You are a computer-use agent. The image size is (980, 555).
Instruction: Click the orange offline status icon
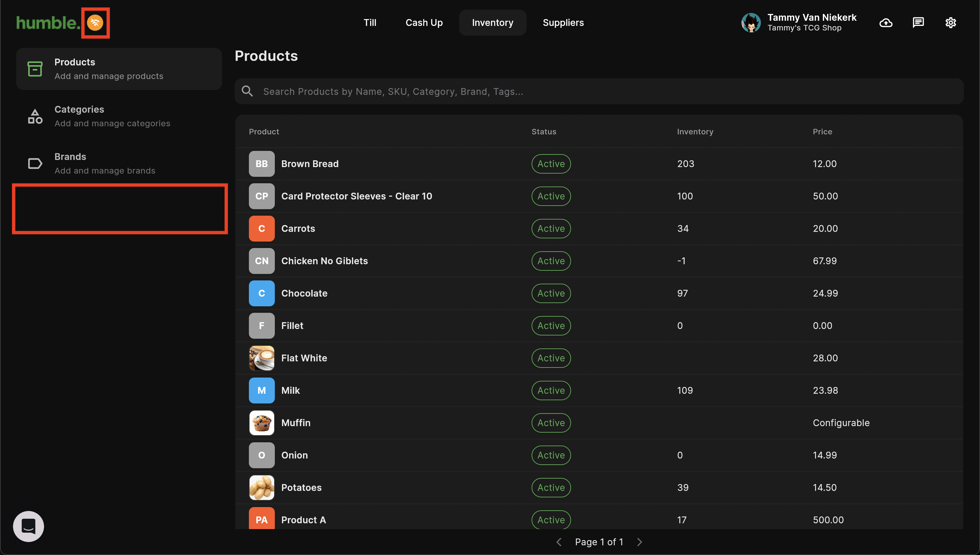click(95, 23)
